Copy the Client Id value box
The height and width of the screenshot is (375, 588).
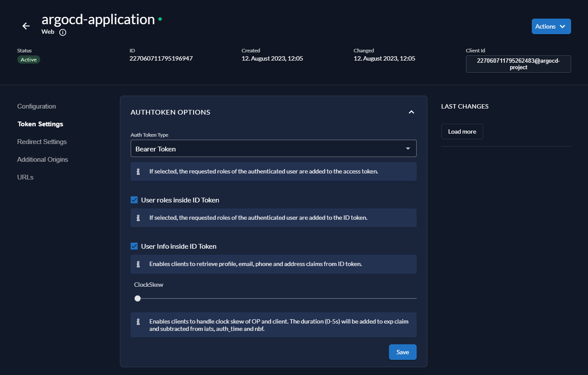[x=518, y=64]
